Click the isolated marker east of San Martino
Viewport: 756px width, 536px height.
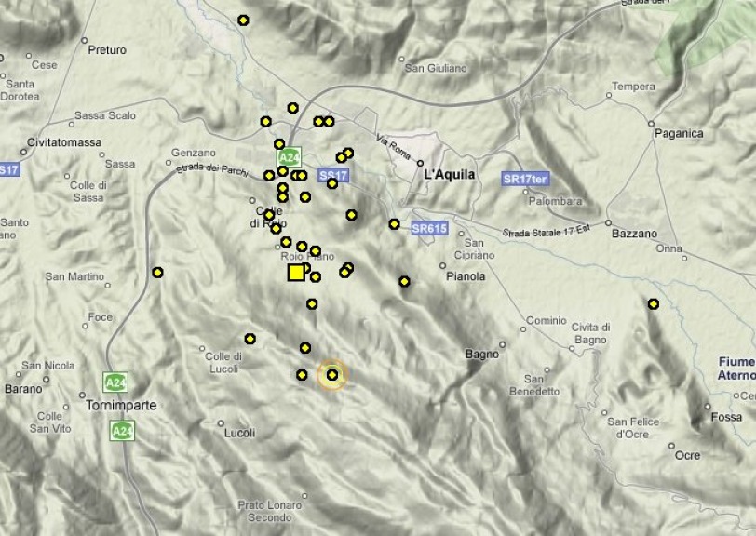(x=157, y=273)
